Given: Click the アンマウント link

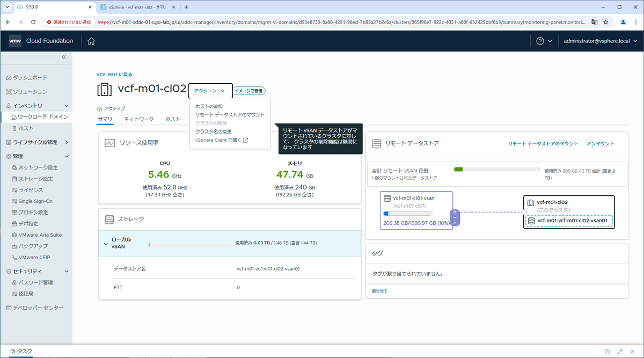Looking at the screenshot, I should [601, 144].
